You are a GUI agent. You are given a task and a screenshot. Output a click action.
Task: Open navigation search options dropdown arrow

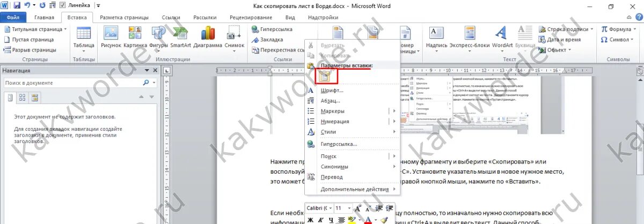coord(153,83)
